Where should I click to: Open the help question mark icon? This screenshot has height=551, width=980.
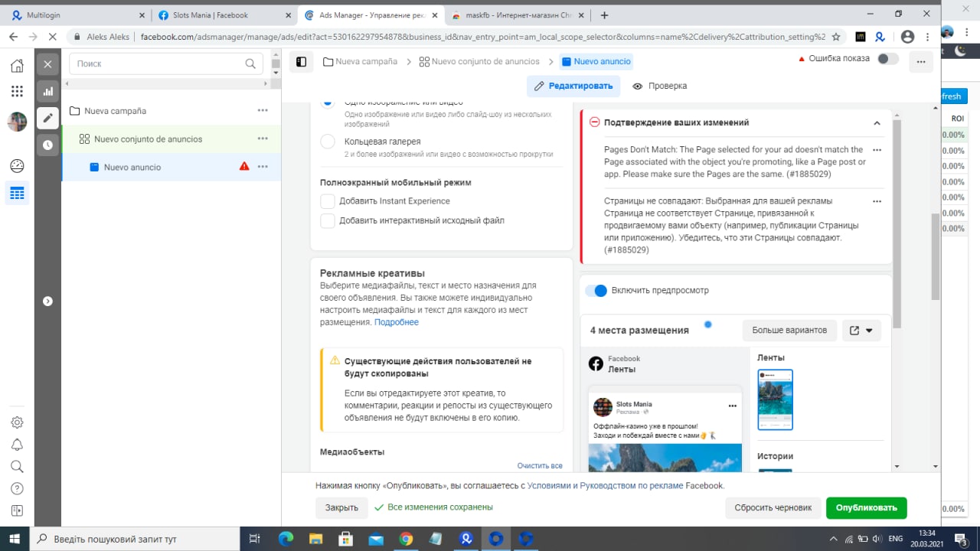tap(17, 488)
